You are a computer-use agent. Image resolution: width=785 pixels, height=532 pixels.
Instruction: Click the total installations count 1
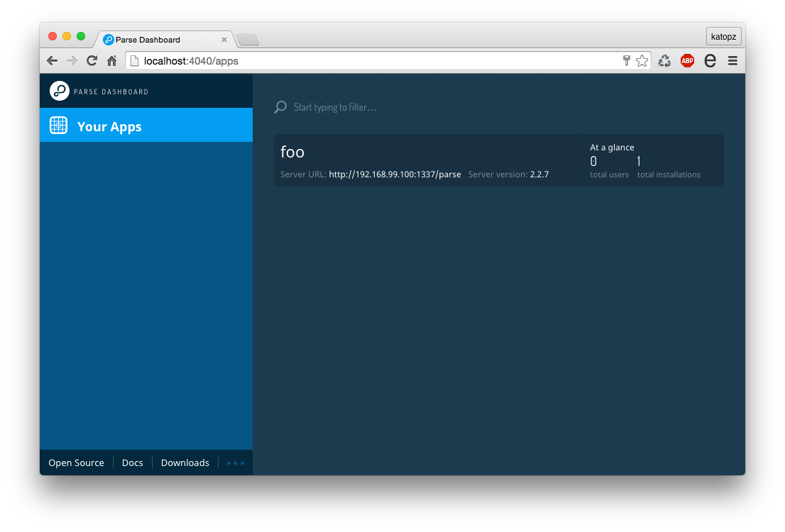pyautogui.click(x=639, y=161)
